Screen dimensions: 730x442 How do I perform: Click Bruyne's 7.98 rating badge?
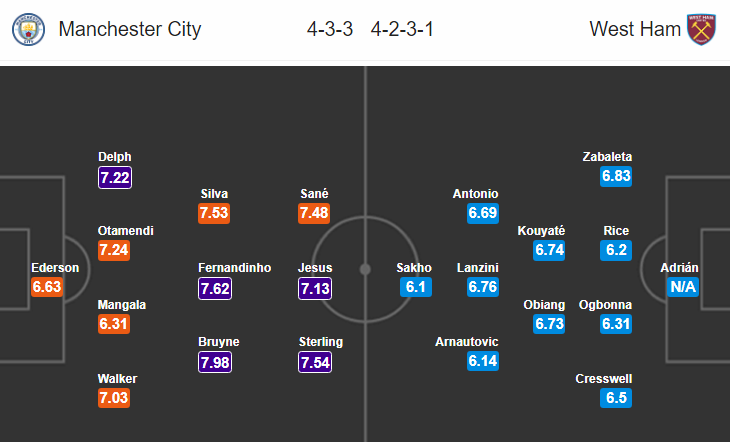(x=215, y=362)
